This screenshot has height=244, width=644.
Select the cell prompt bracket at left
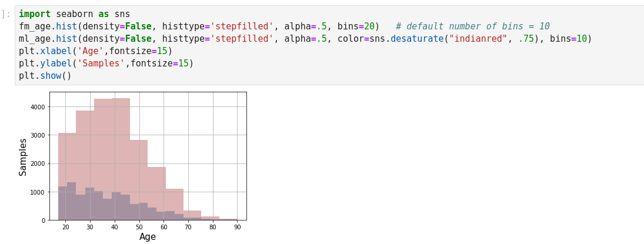[x=6, y=14]
